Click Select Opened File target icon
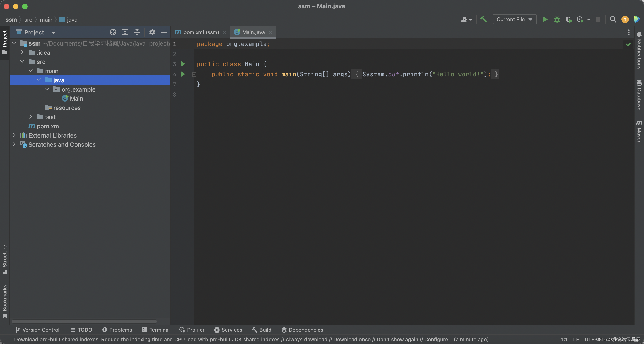This screenshot has width=644, height=344. click(x=113, y=32)
